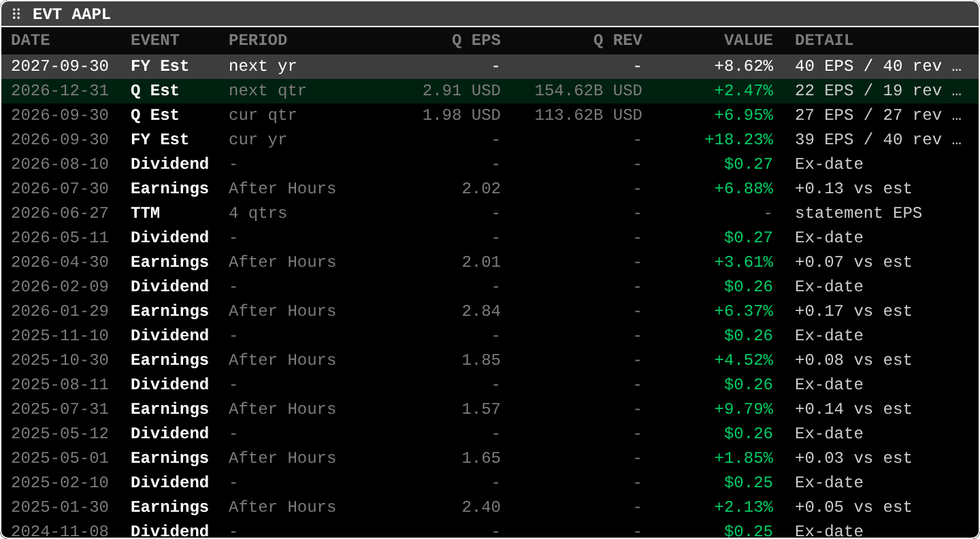
Task: Click the EVT AAPL panel title
Action: pos(71,14)
